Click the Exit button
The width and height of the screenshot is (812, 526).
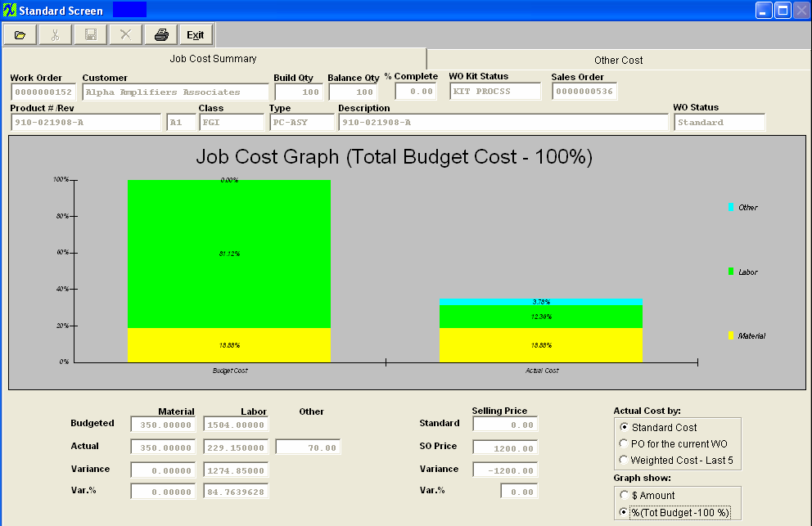[196, 35]
